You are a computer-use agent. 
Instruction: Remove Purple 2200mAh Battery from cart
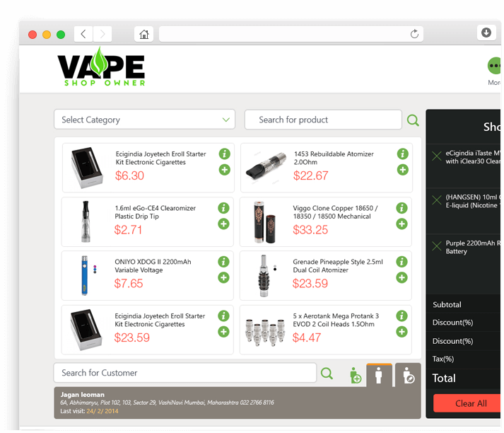point(437,246)
